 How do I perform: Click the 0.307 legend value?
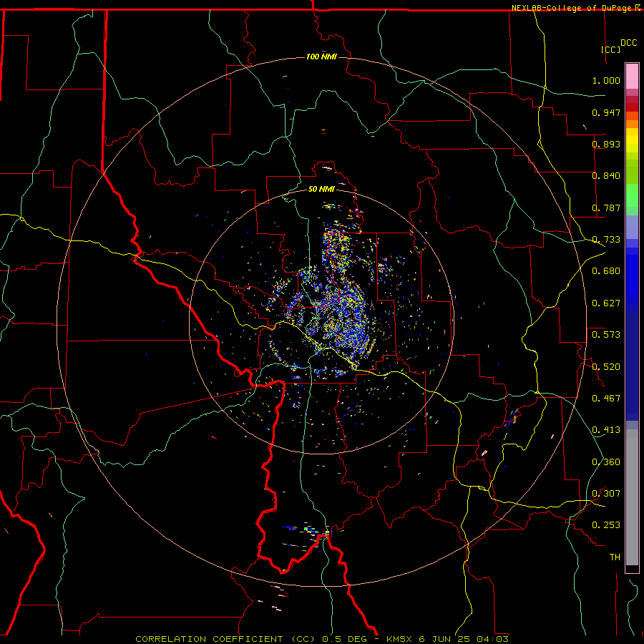point(606,494)
